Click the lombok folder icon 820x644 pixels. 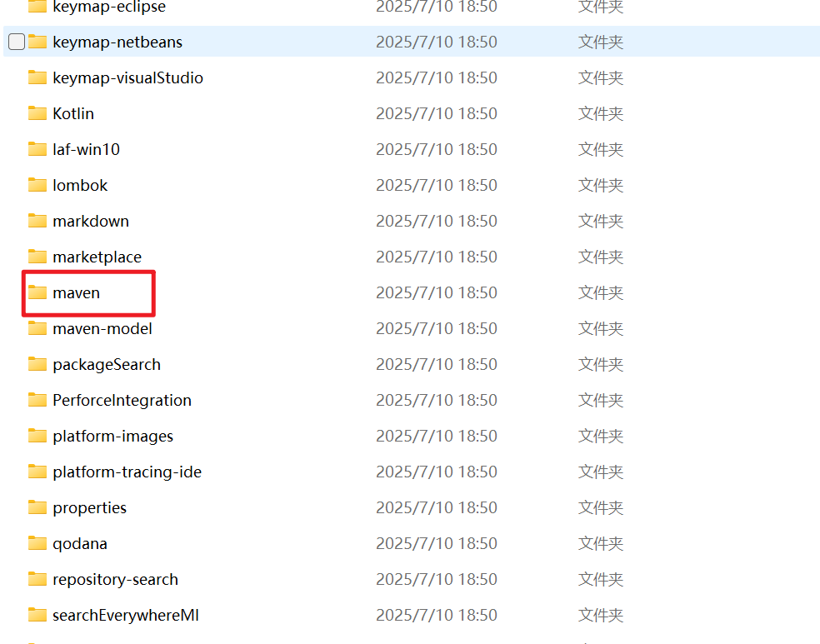pyautogui.click(x=37, y=184)
